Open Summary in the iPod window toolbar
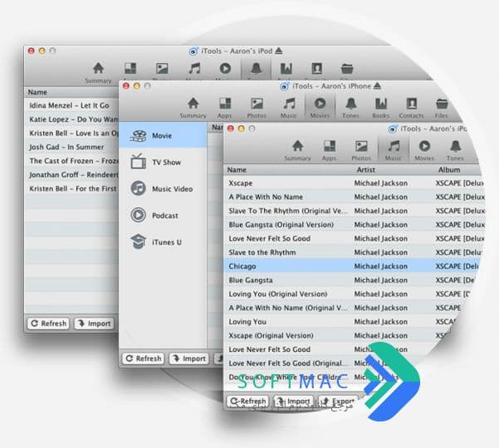Screen dimensions: 499x448 click(x=98, y=72)
